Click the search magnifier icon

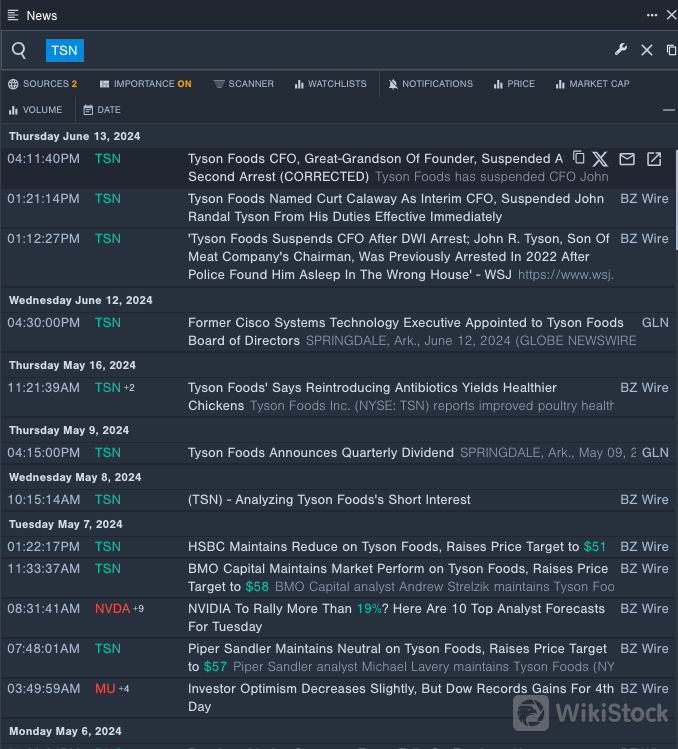pyautogui.click(x=19, y=50)
